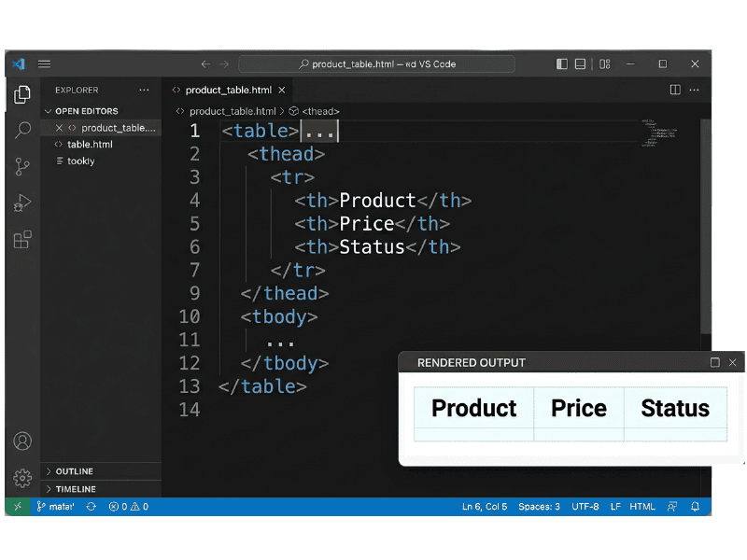
Task: Select the product_table.html editor tab
Action: (x=229, y=90)
